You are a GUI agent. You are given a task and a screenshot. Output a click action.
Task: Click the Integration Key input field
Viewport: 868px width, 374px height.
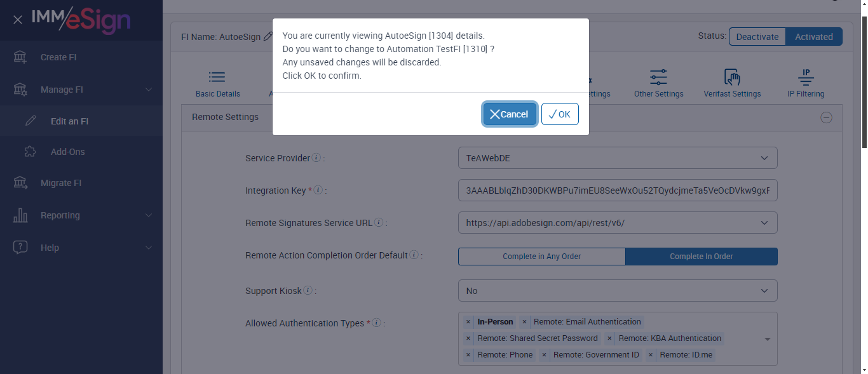[x=617, y=190]
